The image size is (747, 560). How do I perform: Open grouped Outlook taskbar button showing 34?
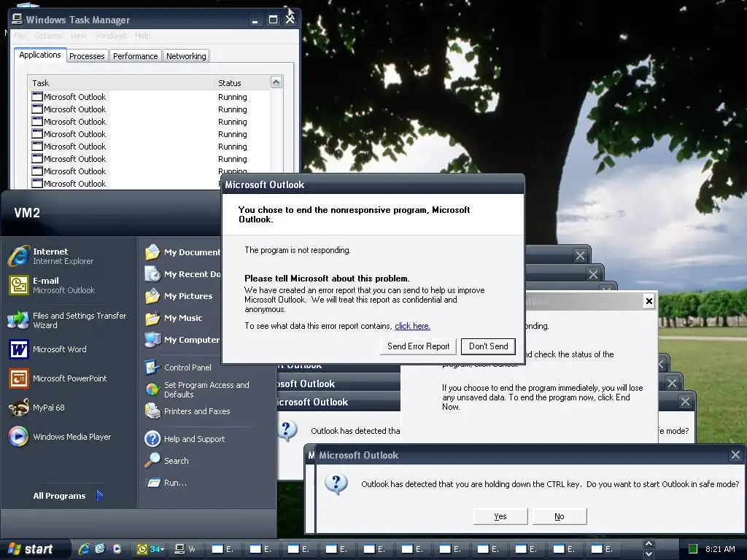[150, 549]
